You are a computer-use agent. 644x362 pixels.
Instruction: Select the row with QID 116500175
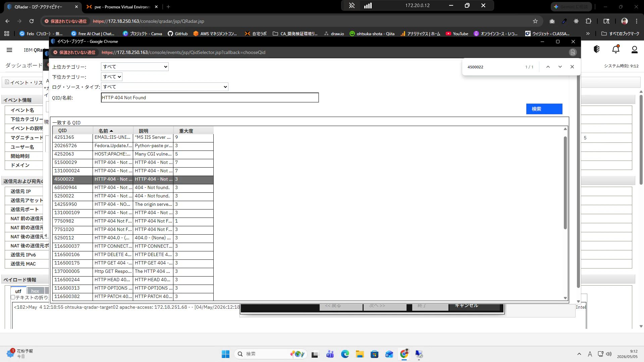tap(133, 263)
